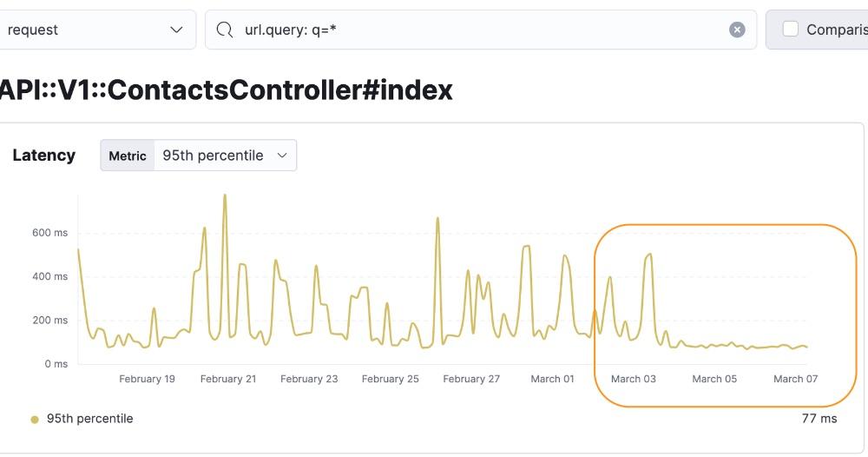Click the chevron on the request dropdown
This screenshot has width=868, height=457.
177,30
